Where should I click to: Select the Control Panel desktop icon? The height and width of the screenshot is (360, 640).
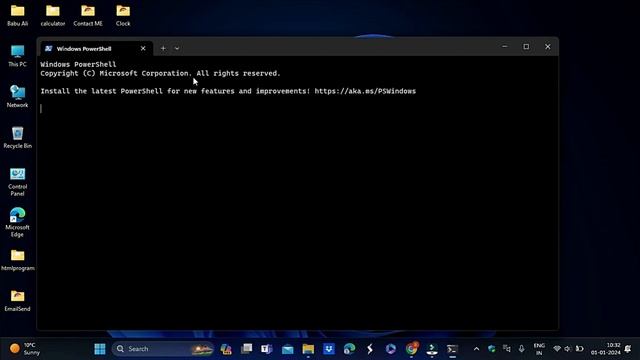click(x=17, y=182)
